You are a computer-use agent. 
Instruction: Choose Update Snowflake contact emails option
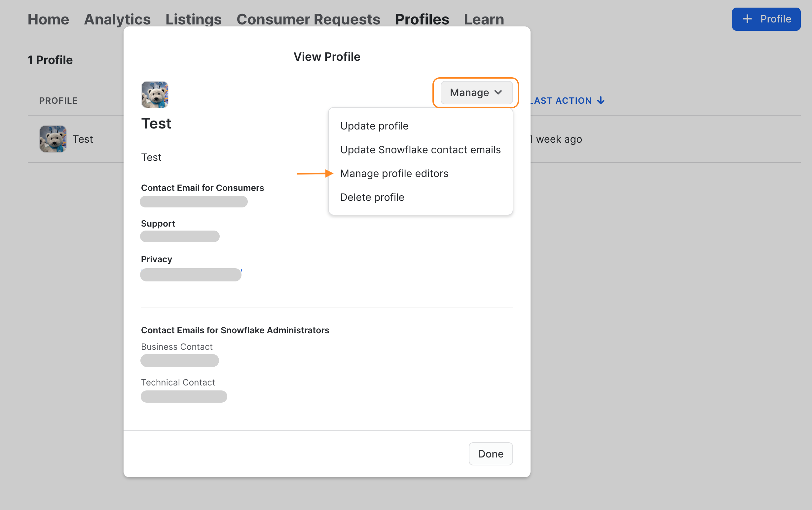tap(421, 150)
